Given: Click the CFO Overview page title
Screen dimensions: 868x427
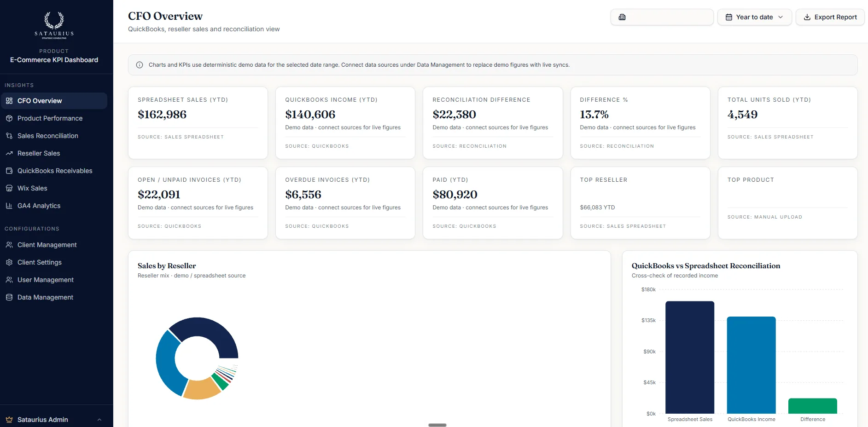Looking at the screenshot, I should click(165, 16).
